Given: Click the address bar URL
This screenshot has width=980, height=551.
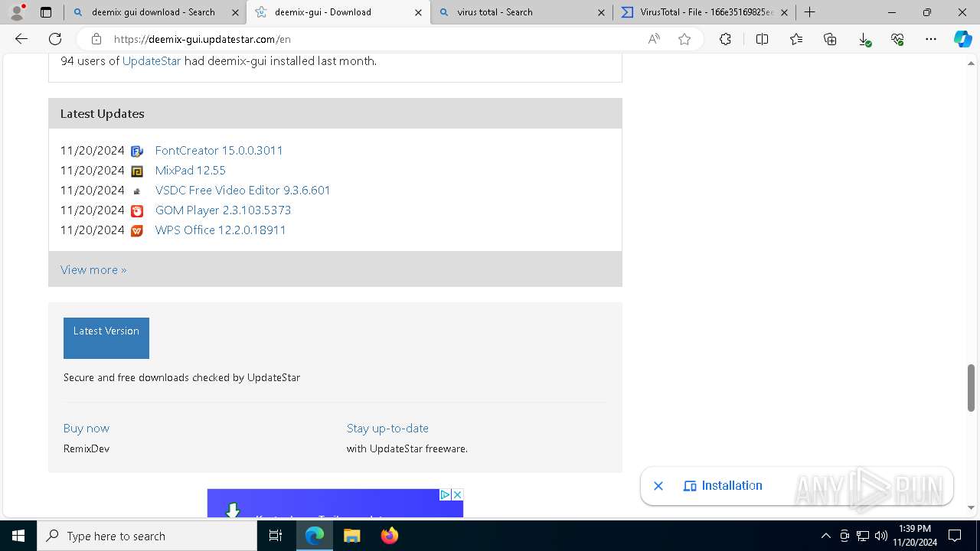Looking at the screenshot, I should pos(202,39).
